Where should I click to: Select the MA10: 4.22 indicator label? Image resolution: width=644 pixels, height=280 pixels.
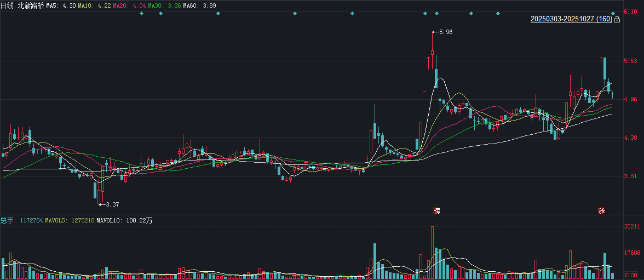(93, 6)
